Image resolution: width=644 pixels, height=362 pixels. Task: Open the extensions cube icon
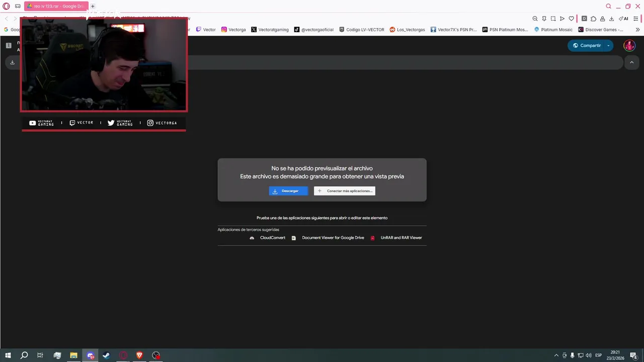coord(593,19)
